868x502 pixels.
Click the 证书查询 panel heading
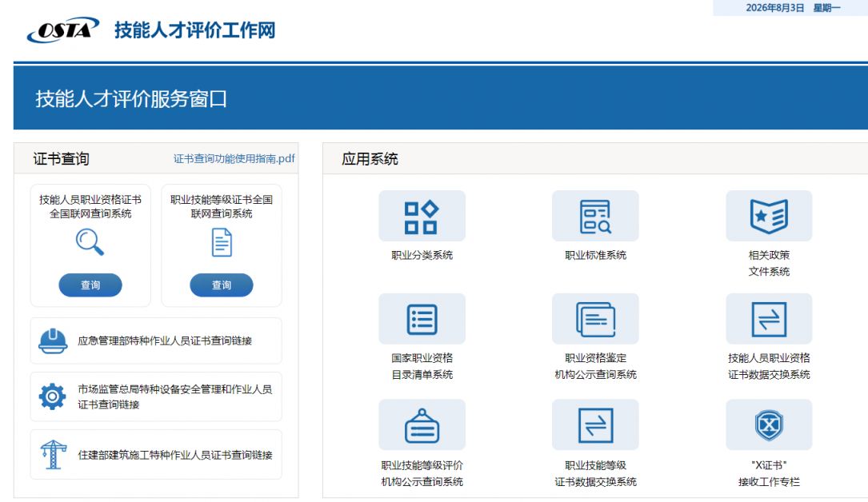click(61, 158)
